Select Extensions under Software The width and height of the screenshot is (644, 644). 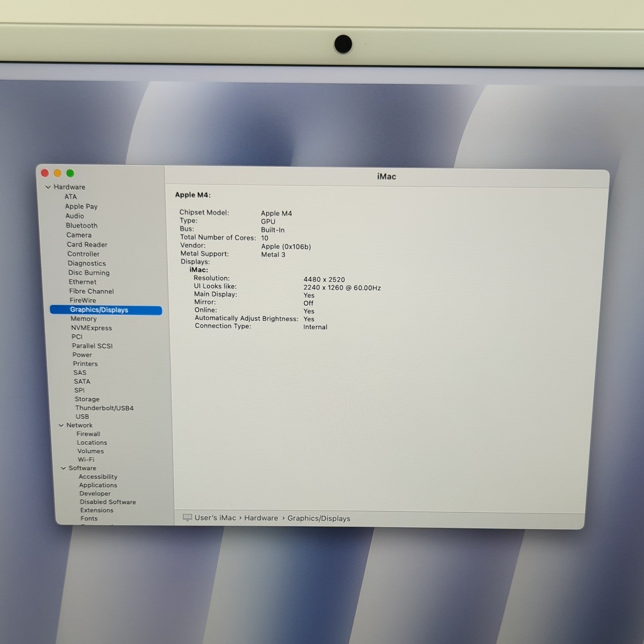click(97, 510)
